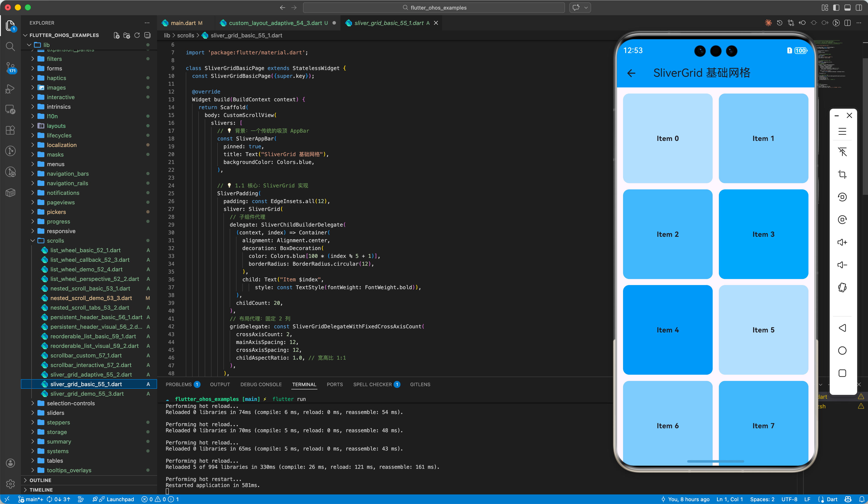
Task: Switch to the DEBUG CONSOLE tab
Action: click(261, 384)
